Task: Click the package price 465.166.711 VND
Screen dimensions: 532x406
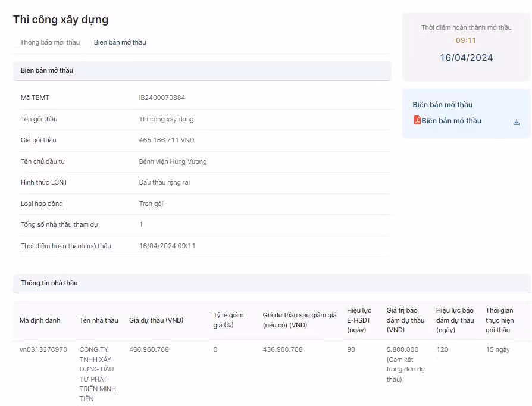Action: 167,140
